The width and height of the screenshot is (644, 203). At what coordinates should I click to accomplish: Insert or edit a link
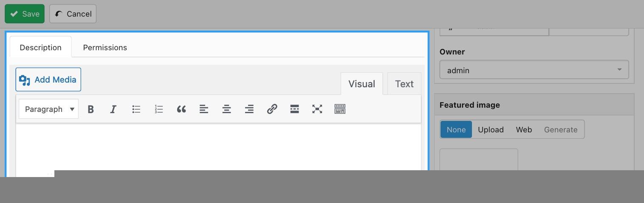coord(272,109)
